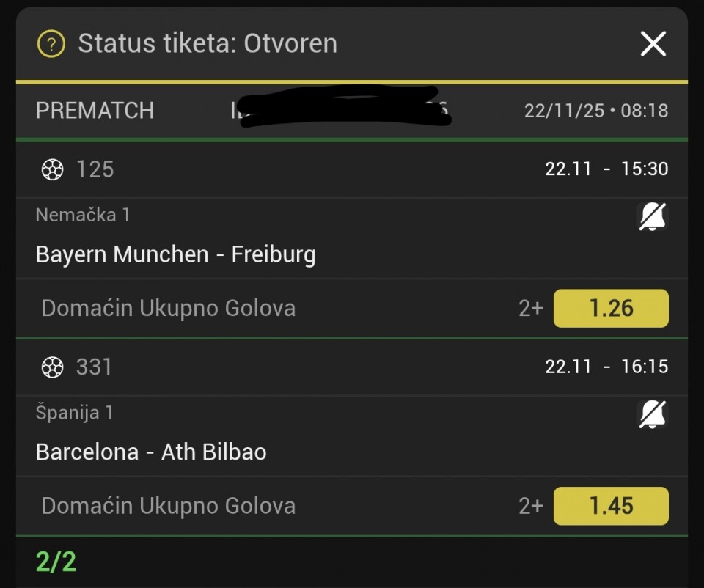This screenshot has width=704, height=588.
Task: Click the question mark help icon
Action: 51,44
